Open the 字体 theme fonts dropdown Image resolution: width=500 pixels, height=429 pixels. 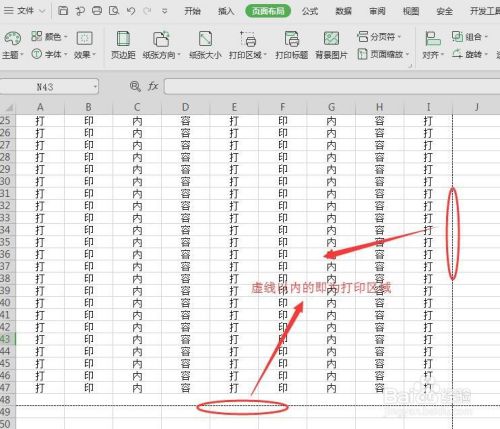[x=49, y=54]
